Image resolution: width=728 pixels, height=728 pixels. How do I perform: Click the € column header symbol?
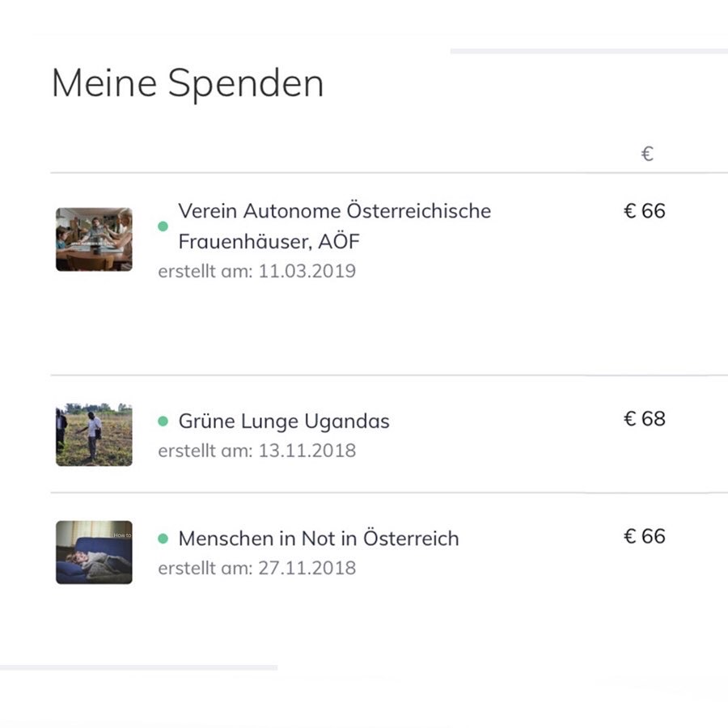[647, 154]
